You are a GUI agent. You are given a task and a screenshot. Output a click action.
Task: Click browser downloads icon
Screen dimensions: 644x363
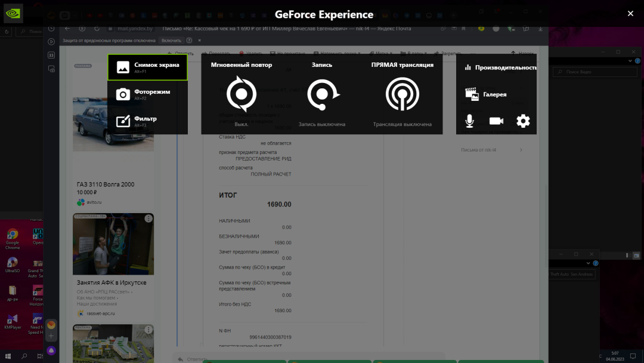coord(540,29)
